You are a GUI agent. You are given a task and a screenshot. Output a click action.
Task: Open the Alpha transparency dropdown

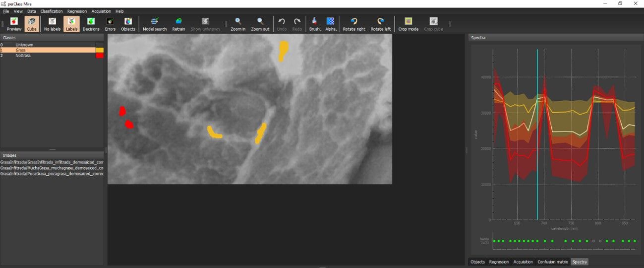pyautogui.click(x=331, y=24)
